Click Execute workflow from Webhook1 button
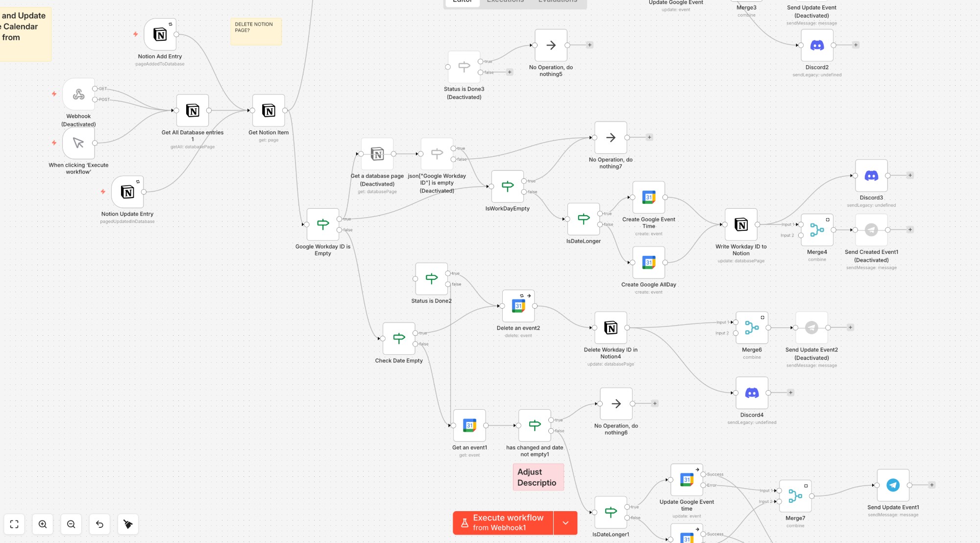Screen dimensions: 980x543 coord(503,523)
